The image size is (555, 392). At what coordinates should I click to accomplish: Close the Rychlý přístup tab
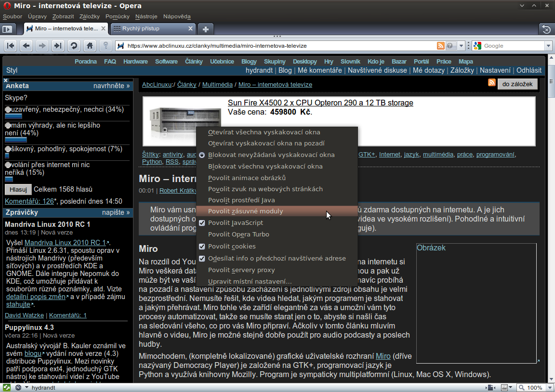click(x=190, y=28)
